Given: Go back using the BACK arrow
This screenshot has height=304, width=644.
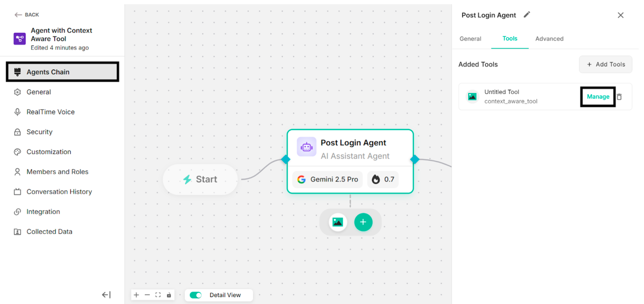Looking at the screenshot, I should (26, 15).
